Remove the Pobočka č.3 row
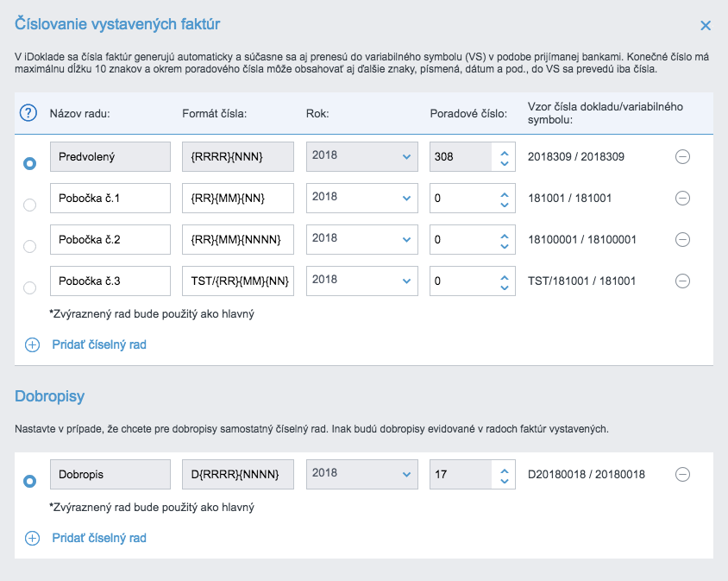Image resolution: width=728 pixels, height=581 pixels. [682, 281]
